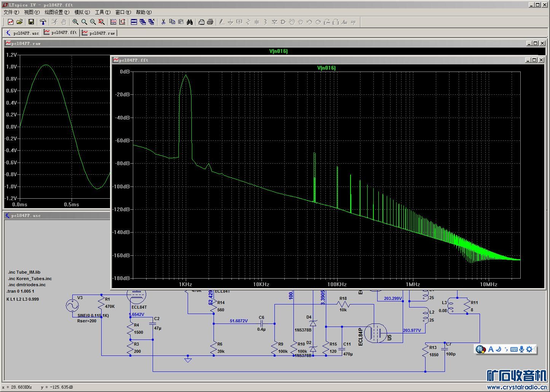Click the Autorange axes icon

click(x=122, y=22)
